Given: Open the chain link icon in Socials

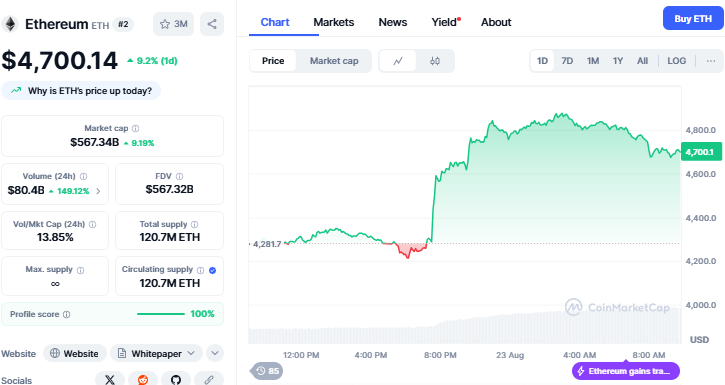Looking at the screenshot, I should pos(209,379).
